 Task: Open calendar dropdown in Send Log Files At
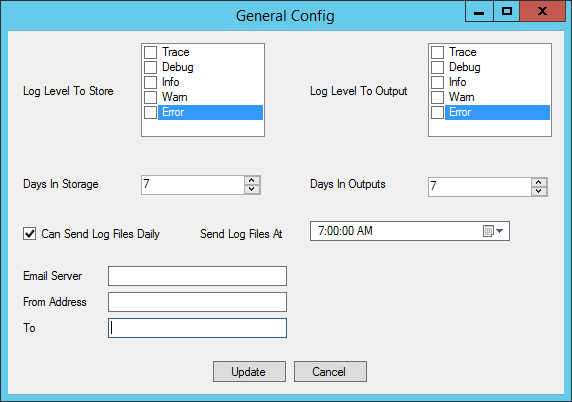coord(493,231)
